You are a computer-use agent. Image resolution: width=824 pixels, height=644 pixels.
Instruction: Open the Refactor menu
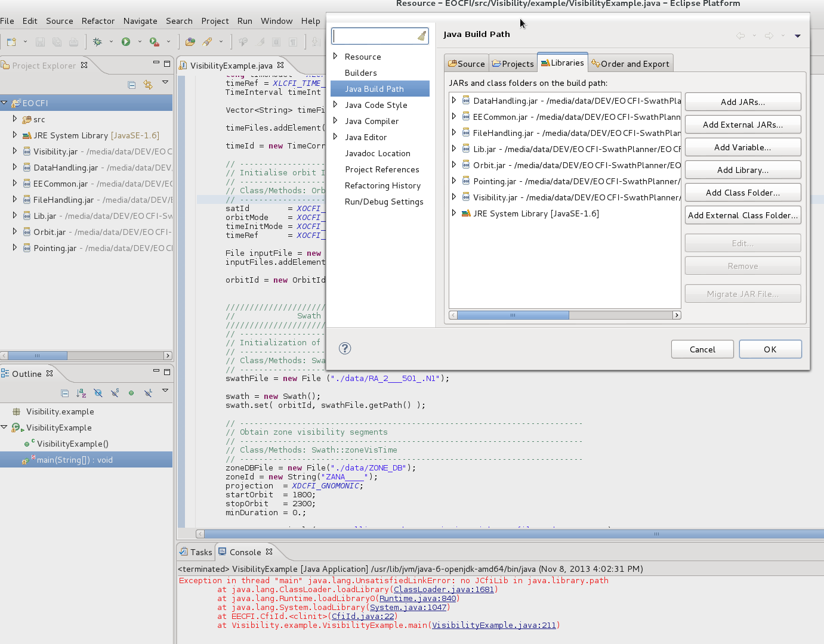98,21
